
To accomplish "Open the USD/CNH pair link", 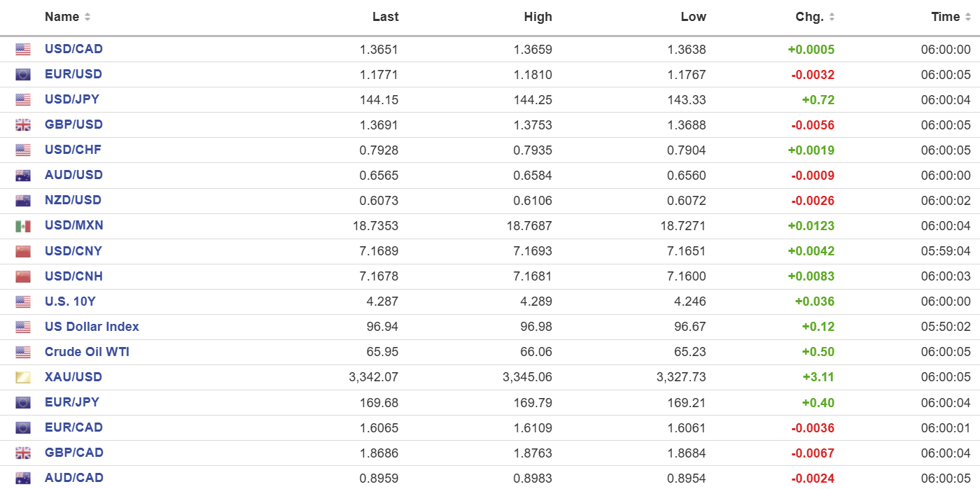I will point(73,276).
